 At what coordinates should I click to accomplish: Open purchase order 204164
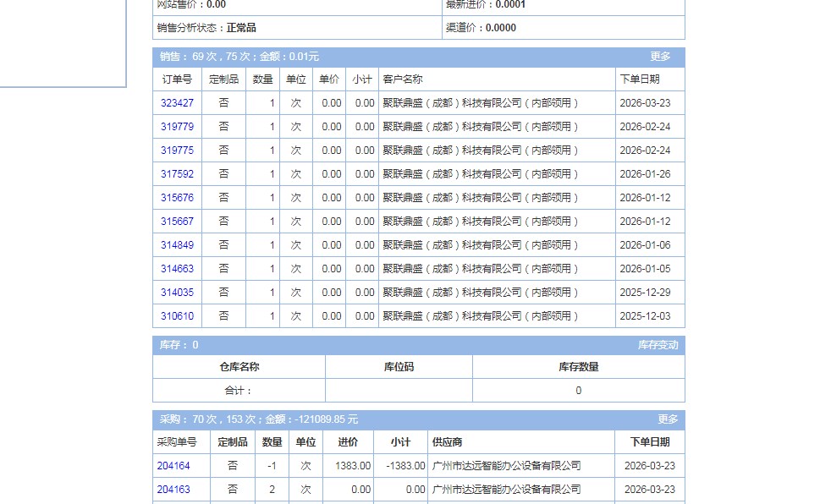173,466
